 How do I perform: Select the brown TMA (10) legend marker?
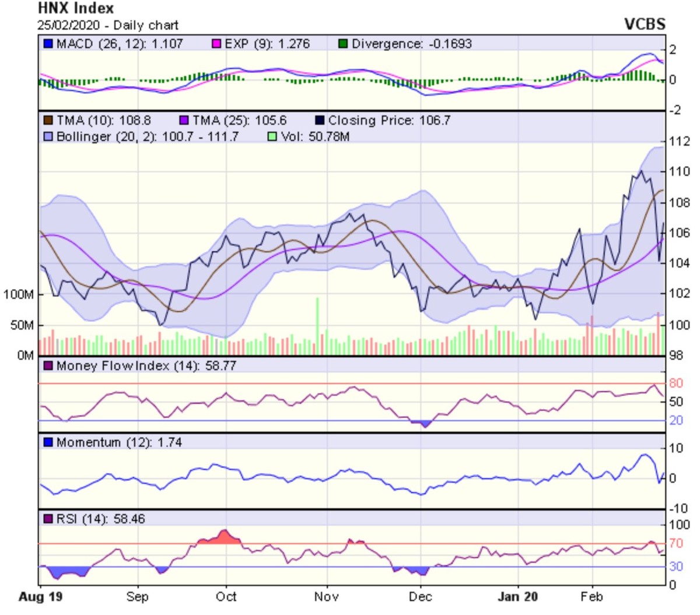[x=48, y=121]
